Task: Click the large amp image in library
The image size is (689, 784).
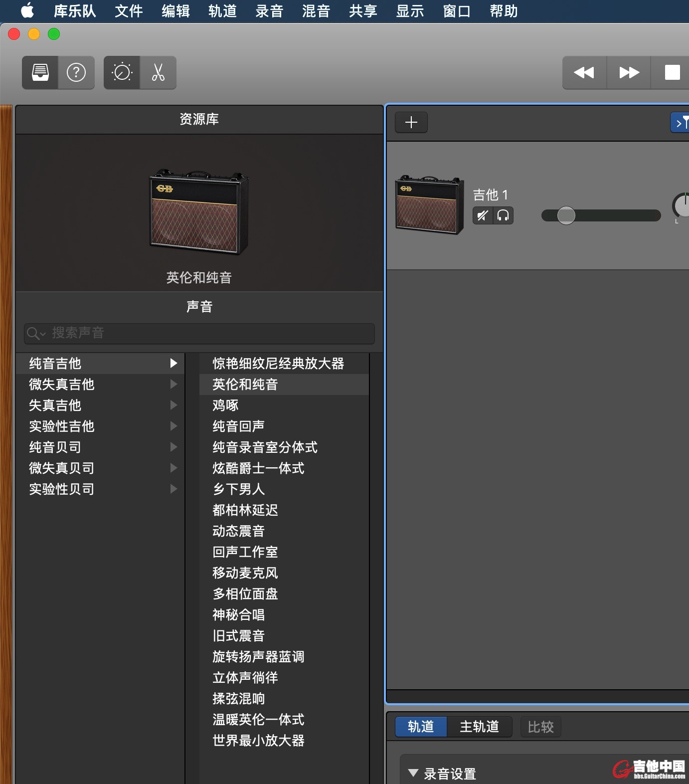Action: pyautogui.click(x=199, y=211)
